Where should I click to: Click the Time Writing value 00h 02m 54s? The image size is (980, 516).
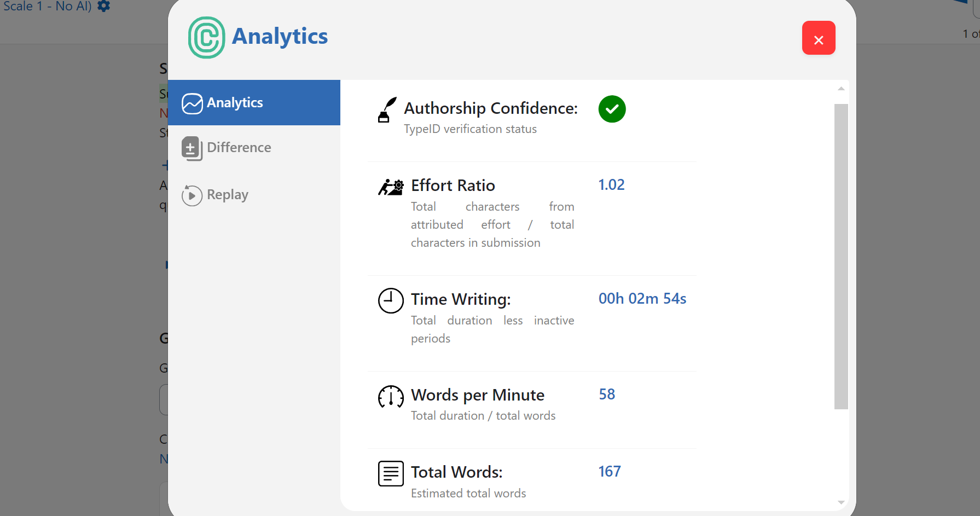click(x=642, y=299)
